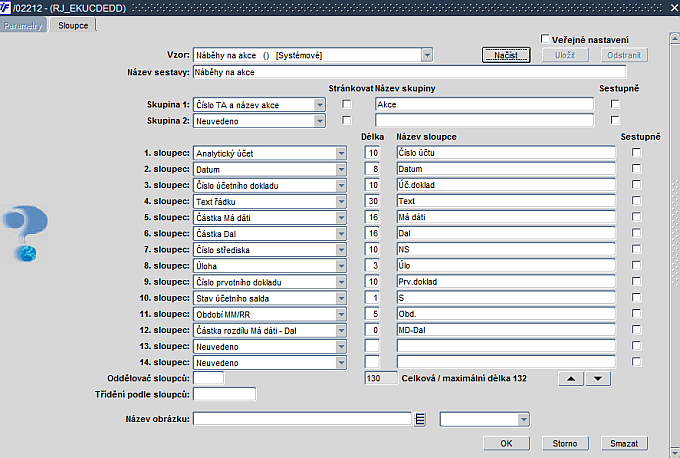This screenshot has width=680, height=458.
Task: Click the Načíst button
Action: coord(506,55)
